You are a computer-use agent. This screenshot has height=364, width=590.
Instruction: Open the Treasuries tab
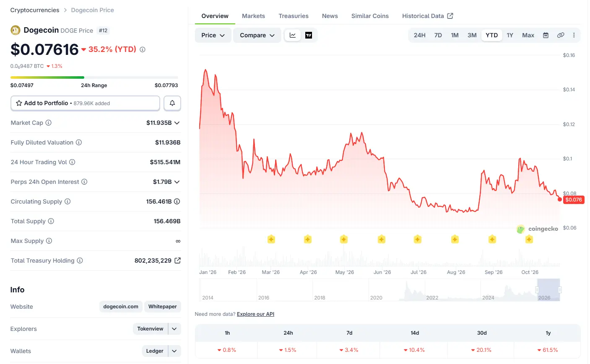[x=294, y=16]
